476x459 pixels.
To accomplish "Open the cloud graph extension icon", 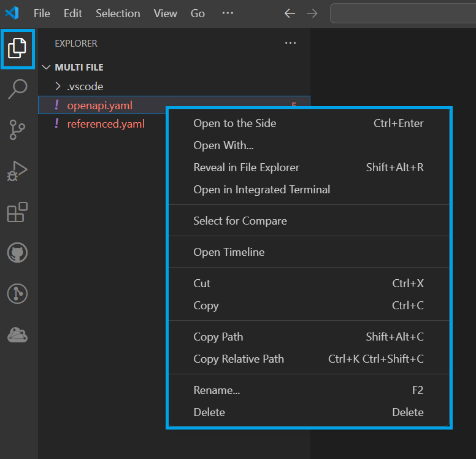I will tap(17, 335).
